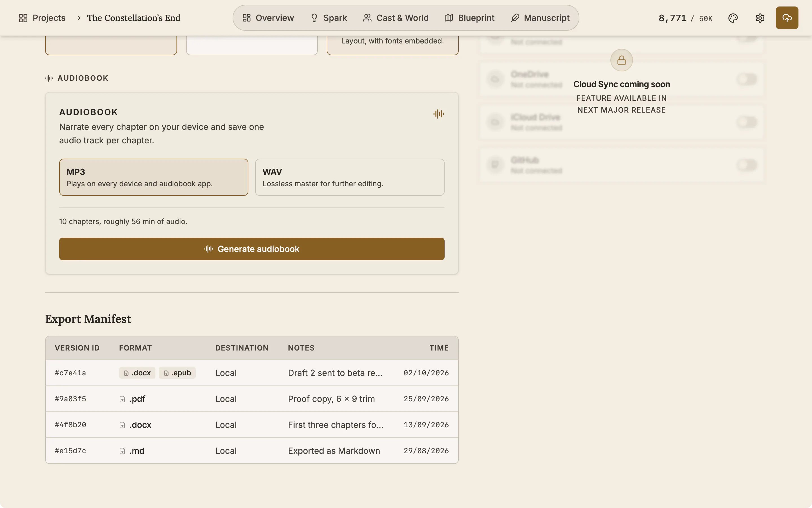This screenshot has height=508, width=812.
Task: Click '10 chapters, roughly 56 min of audio.' text
Action: (123, 222)
